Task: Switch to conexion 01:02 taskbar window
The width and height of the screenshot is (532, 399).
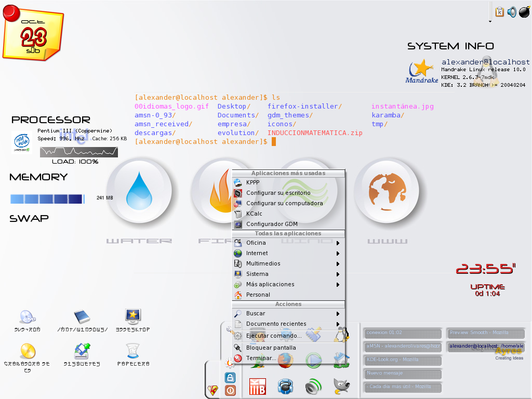Action: click(403, 333)
